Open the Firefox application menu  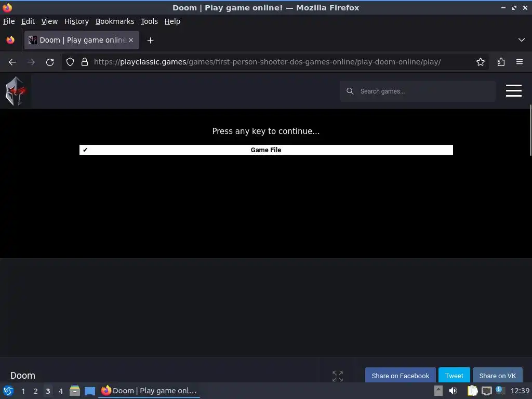(x=520, y=62)
